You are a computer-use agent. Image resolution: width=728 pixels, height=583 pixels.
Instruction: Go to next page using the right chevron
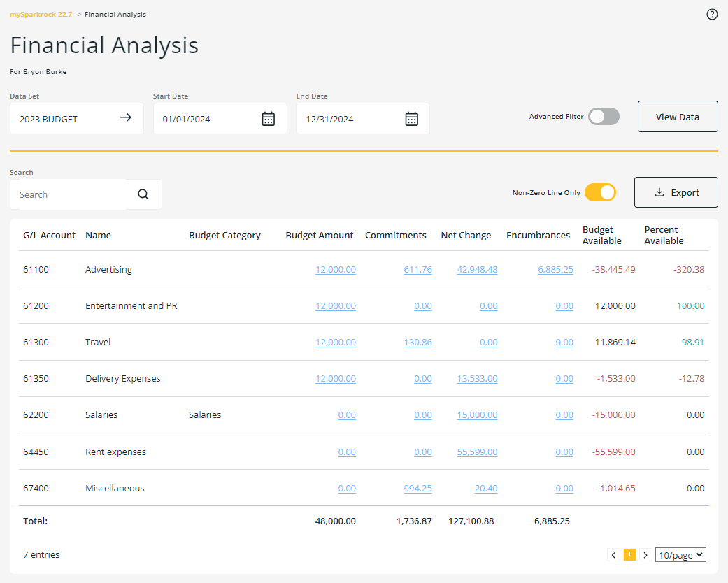tap(645, 554)
